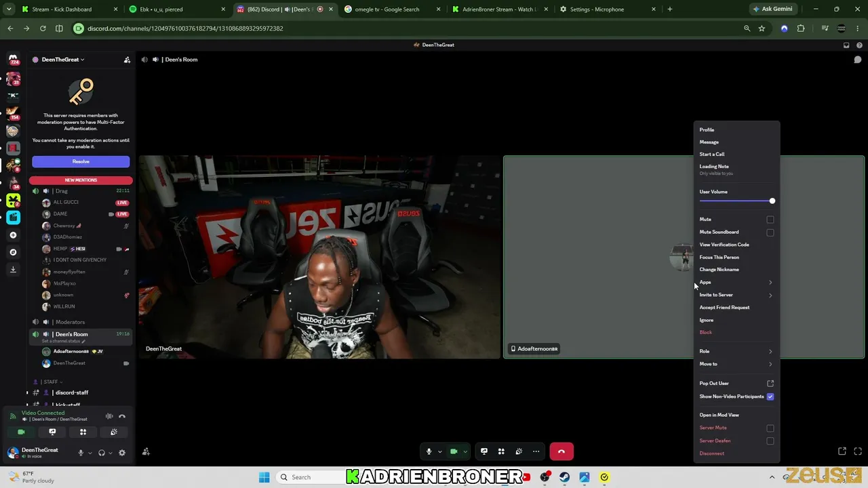Choose Change Nickname
Screen dimensions: 868x488
(x=736, y=270)
